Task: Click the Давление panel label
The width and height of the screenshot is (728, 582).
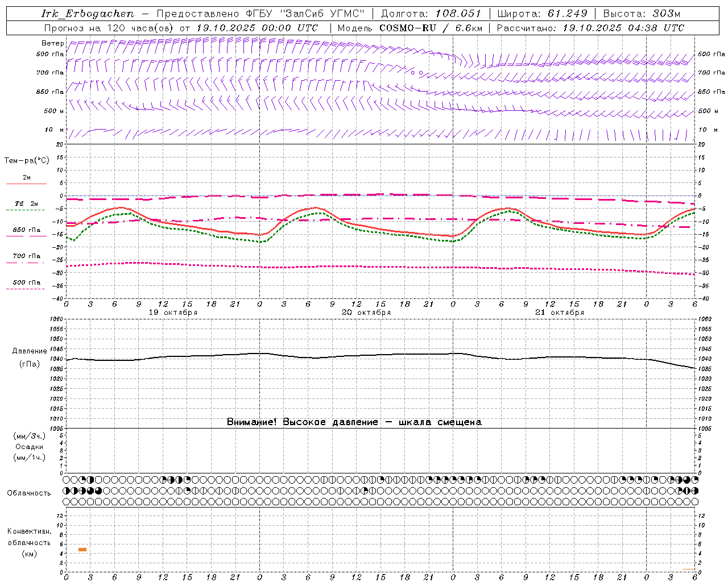Action: point(30,351)
